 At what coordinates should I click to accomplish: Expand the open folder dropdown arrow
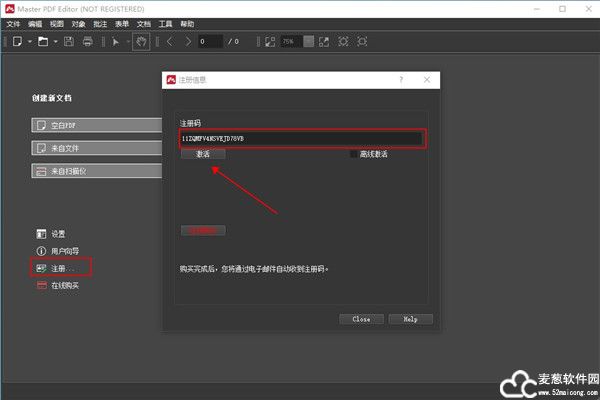point(53,41)
